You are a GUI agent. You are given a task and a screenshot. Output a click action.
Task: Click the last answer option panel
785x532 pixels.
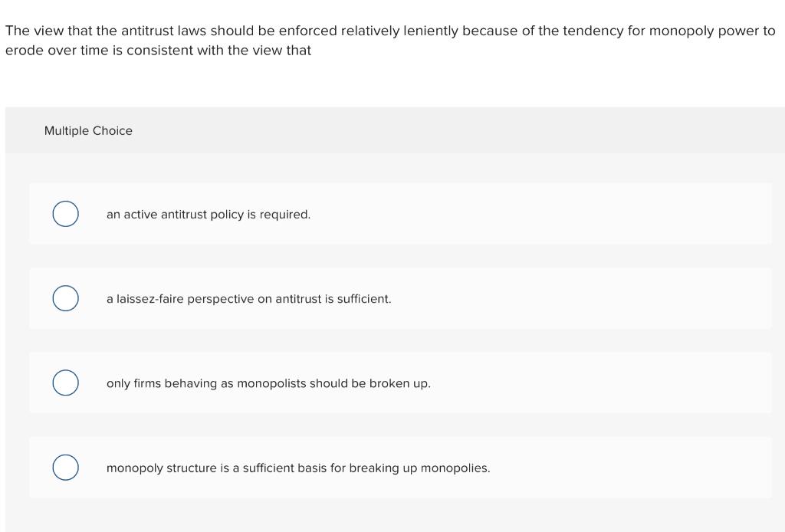pyautogui.click(x=400, y=467)
